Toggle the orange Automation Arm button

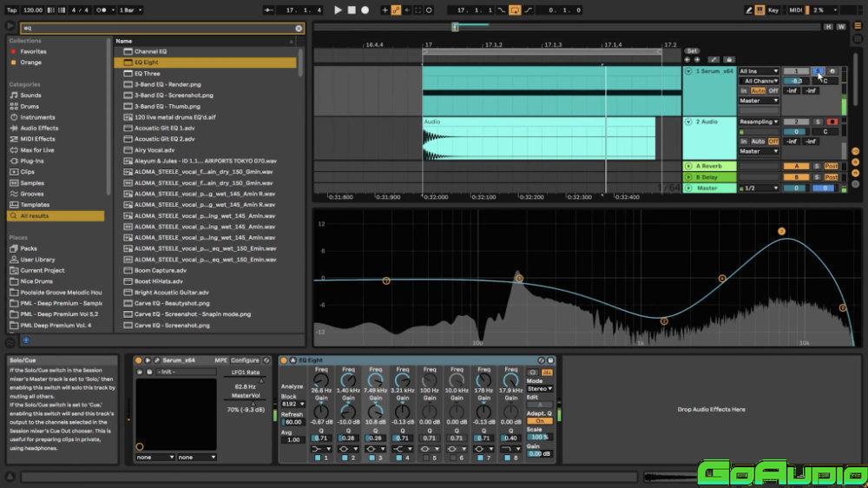[396, 10]
